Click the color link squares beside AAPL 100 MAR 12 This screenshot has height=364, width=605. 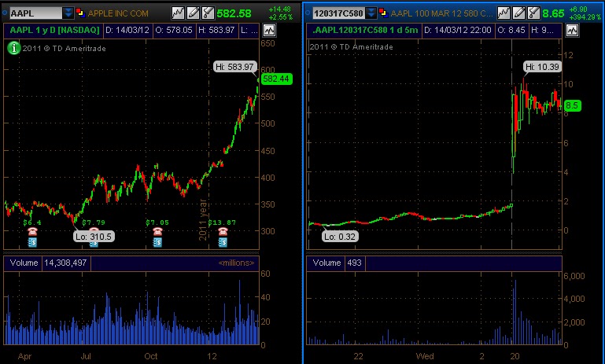click(x=383, y=13)
